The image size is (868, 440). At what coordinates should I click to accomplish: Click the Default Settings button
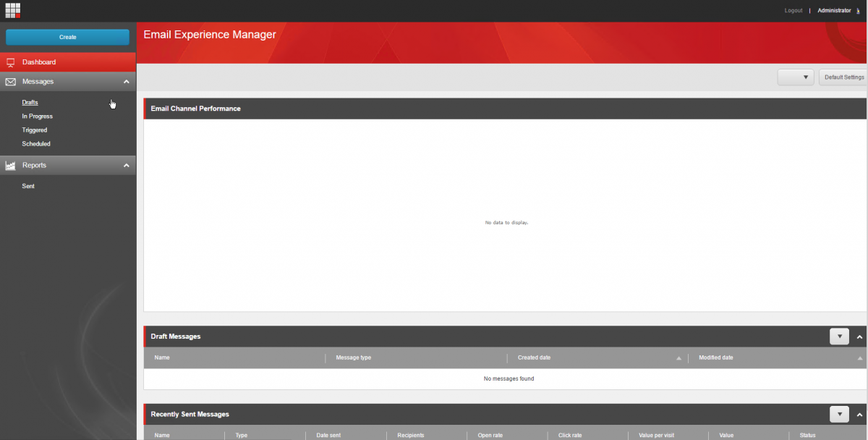pyautogui.click(x=843, y=77)
